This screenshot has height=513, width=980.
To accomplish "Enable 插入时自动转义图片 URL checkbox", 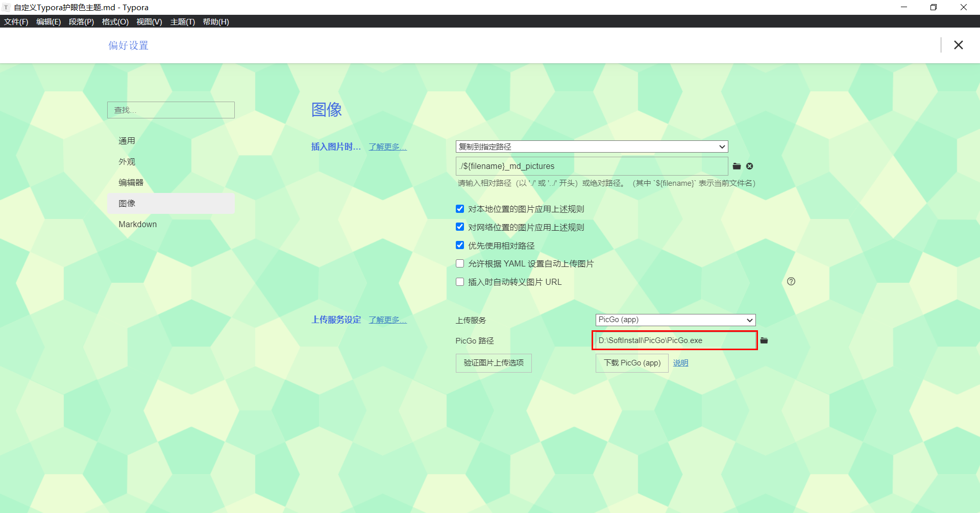I will tap(460, 282).
